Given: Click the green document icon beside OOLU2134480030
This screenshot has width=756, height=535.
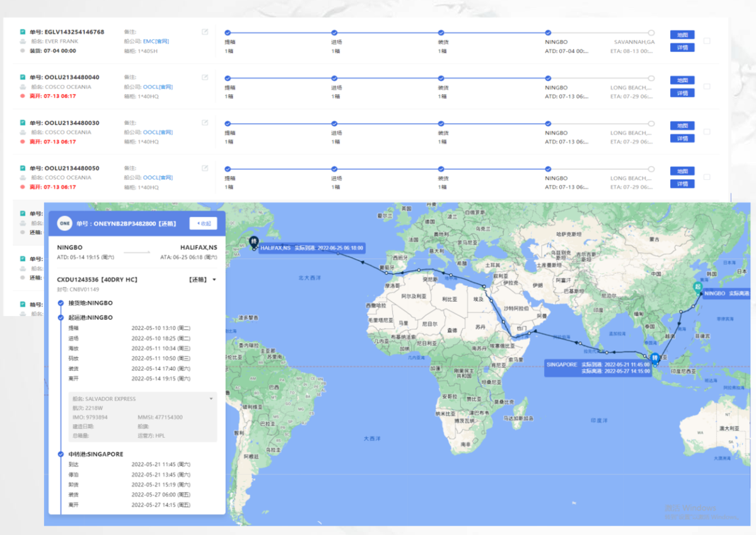Looking at the screenshot, I should 23,123.
